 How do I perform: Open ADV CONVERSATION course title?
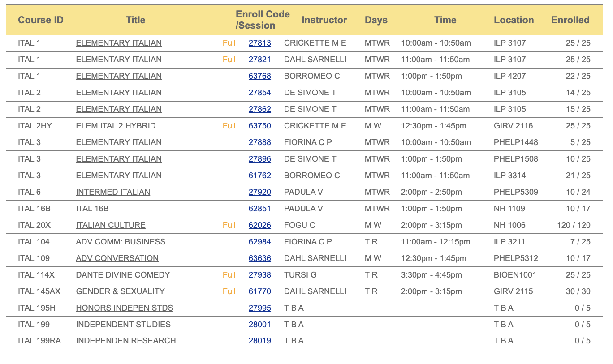117,258
